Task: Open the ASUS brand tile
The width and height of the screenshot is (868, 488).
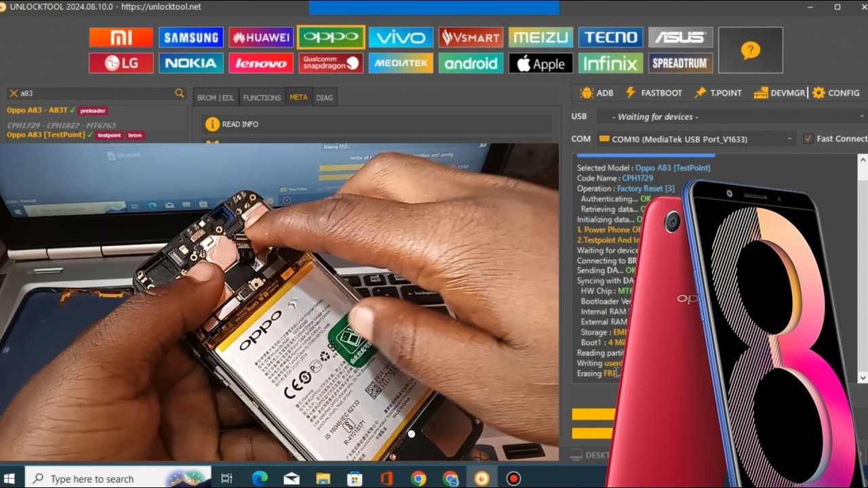Action: pos(680,37)
